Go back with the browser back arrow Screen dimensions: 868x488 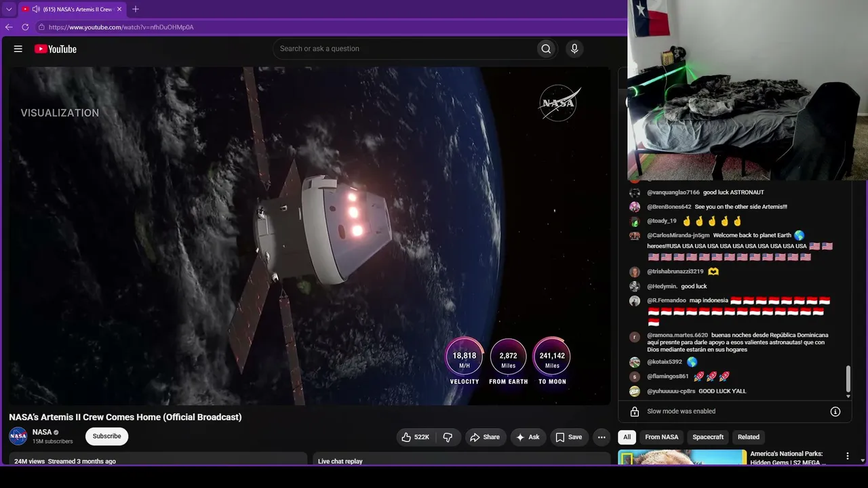pyautogui.click(x=9, y=27)
